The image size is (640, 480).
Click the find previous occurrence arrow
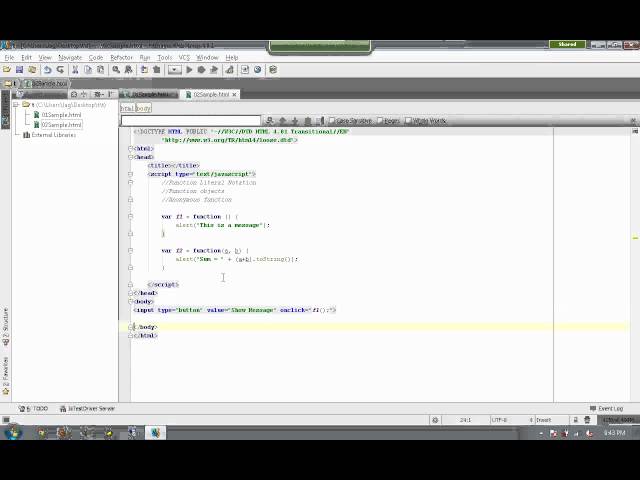[282, 121]
